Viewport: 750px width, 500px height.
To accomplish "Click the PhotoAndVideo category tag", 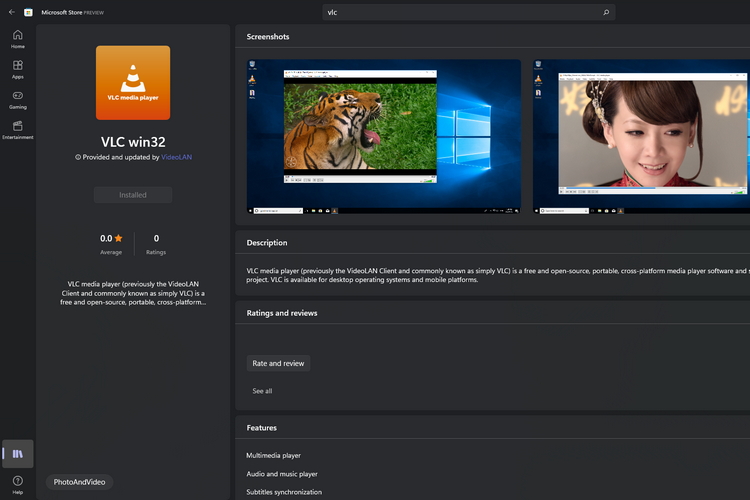I will (79, 482).
